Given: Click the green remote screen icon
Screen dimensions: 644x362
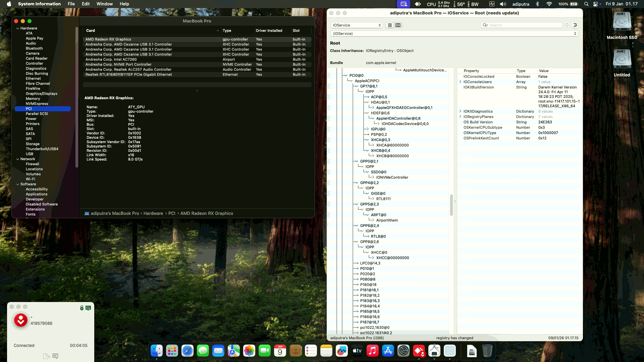Looking at the screenshot, I should (x=88, y=308).
